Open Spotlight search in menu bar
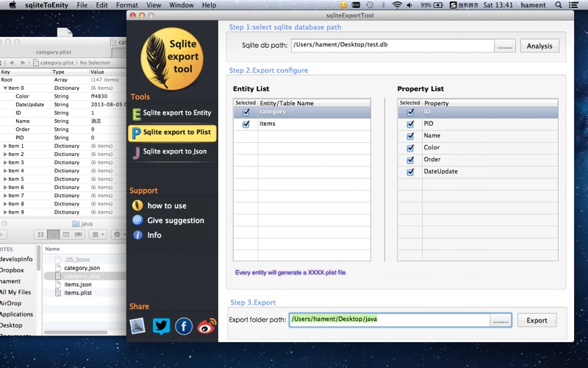This screenshot has width=588, height=368. coord(559,5)
